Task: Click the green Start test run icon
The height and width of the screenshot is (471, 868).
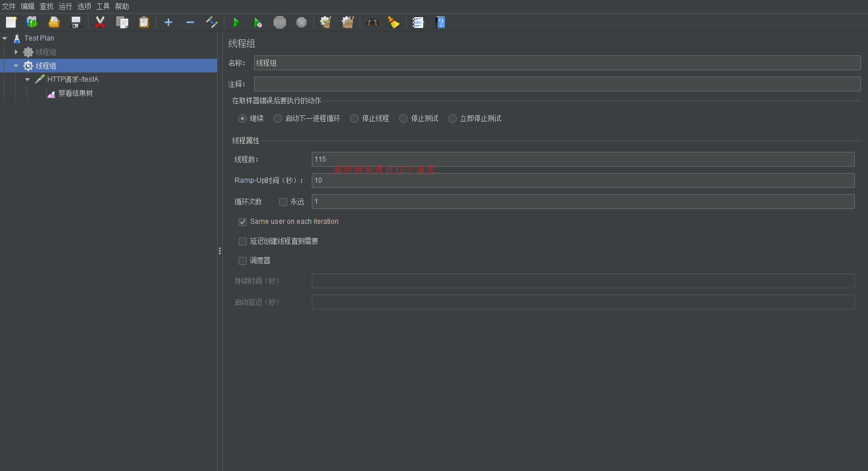Action: 236,22
